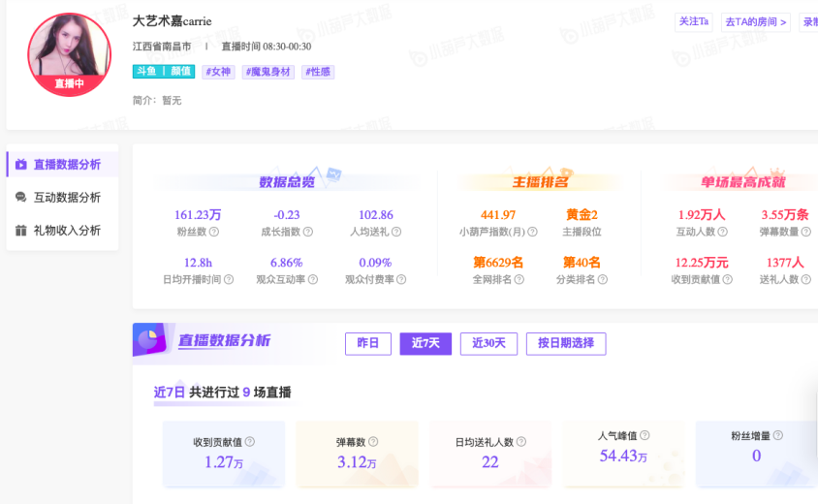Open the 按日期选择 date picker button
Image resolution: width=818 pixels, height=504 pixels.
566,343
